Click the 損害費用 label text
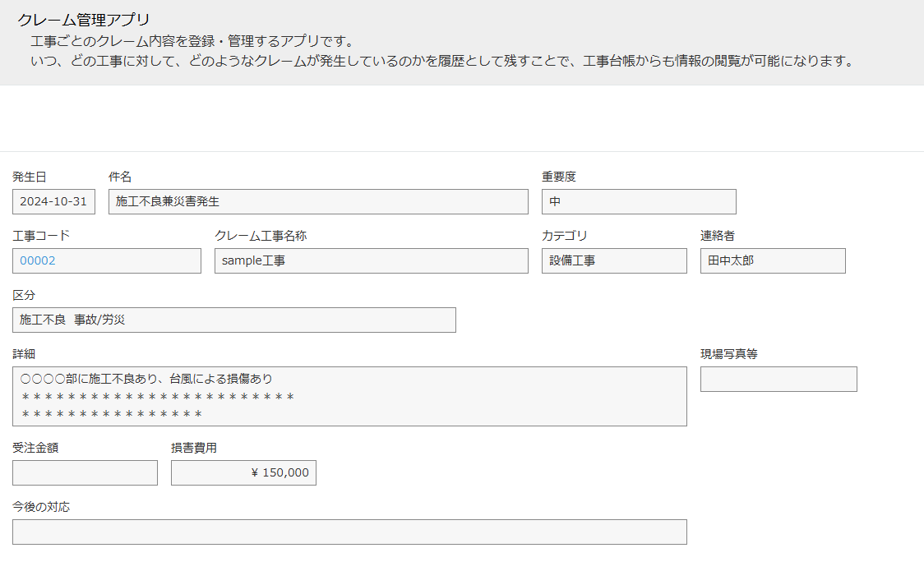Image resolution: width=924 pixels, height=571 pixels. [x=194, y=448]
